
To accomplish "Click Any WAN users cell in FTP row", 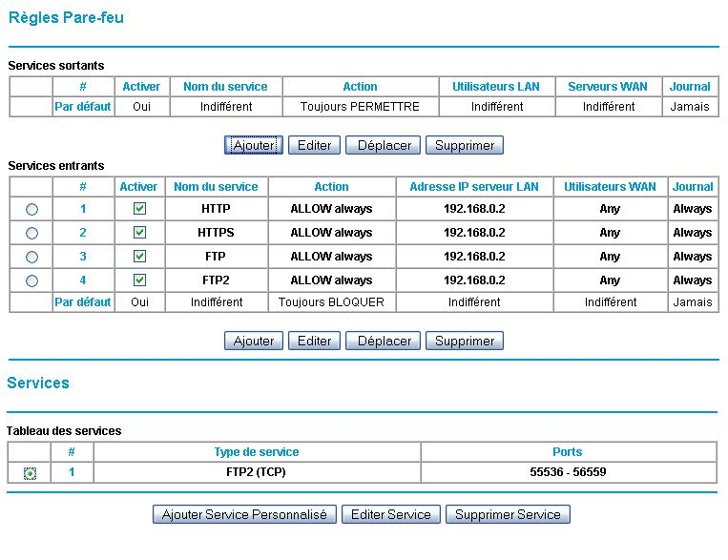I will tap(610, 257).
